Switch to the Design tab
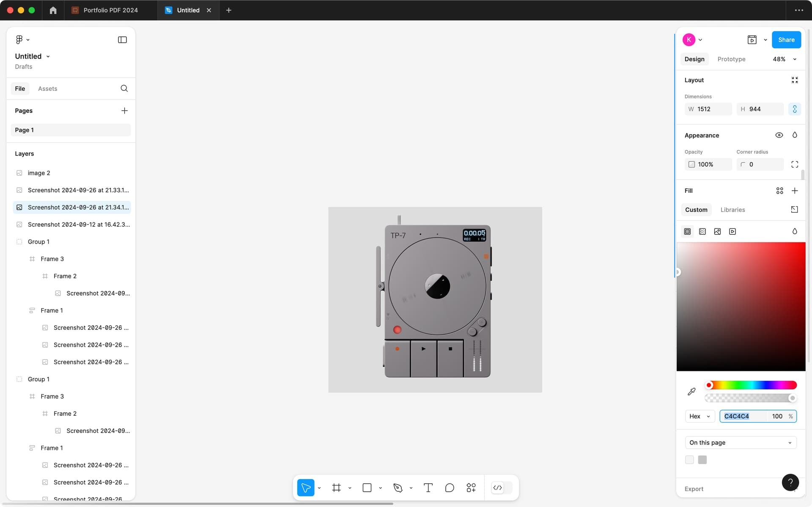The width and height of the screenshot is (812, 507). [x=694, y=59]
